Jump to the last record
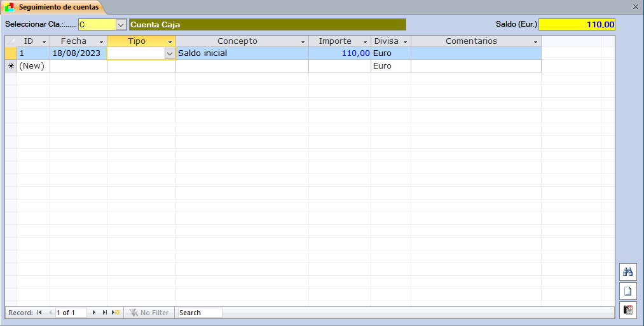The width and height of the screenshot is (644, 326). [105, 313]
